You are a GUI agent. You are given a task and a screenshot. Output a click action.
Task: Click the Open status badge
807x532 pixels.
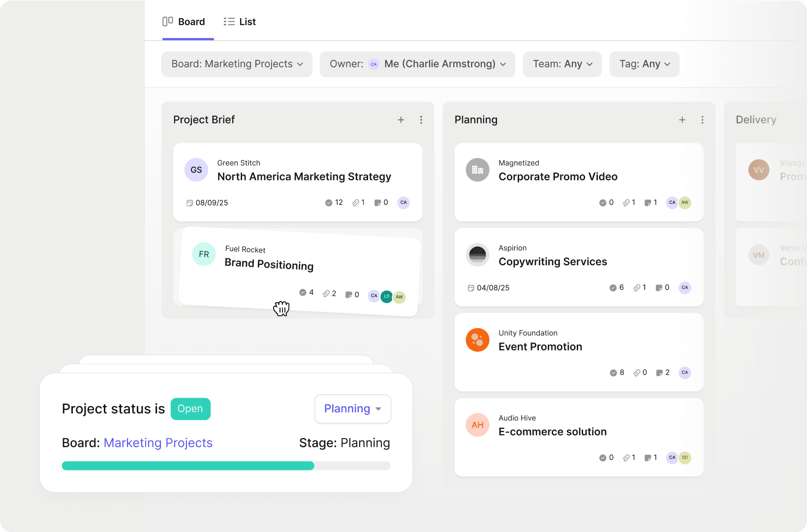tap(190, 409)
